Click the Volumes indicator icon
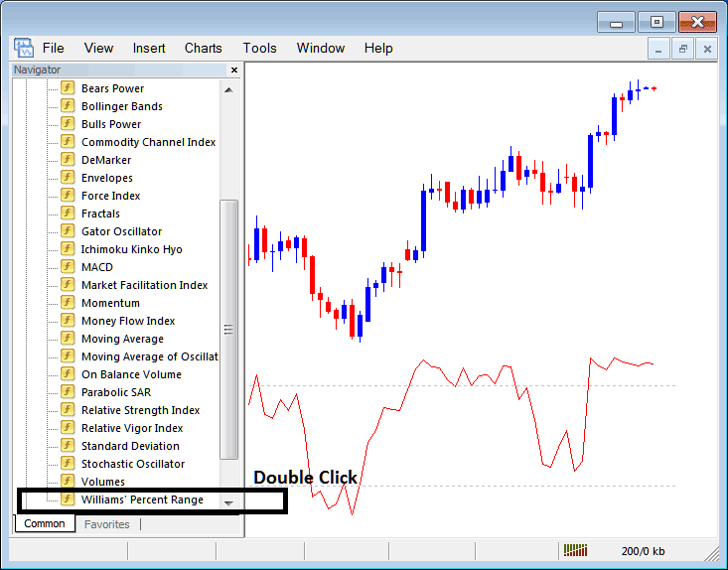 [68, 481]
